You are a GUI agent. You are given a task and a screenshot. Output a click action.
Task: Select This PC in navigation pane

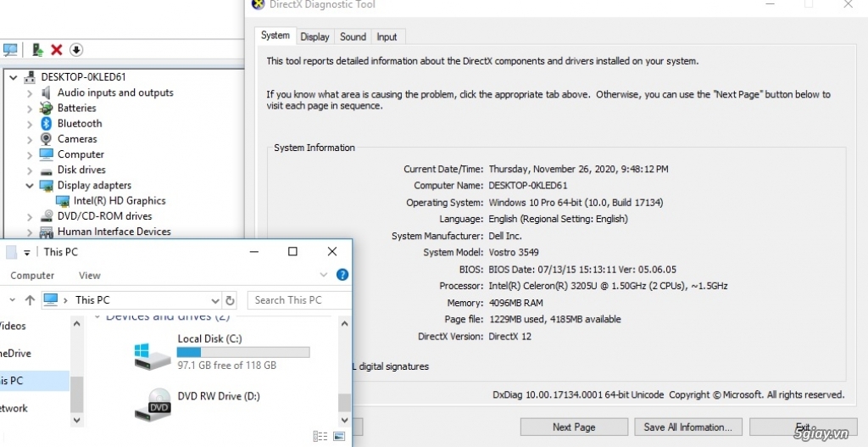pos(34,381)
